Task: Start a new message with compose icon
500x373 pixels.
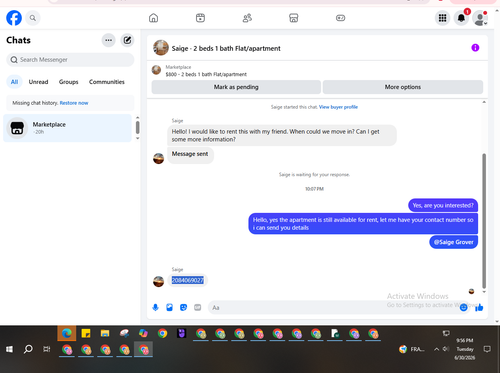Action: coord(127,40)
